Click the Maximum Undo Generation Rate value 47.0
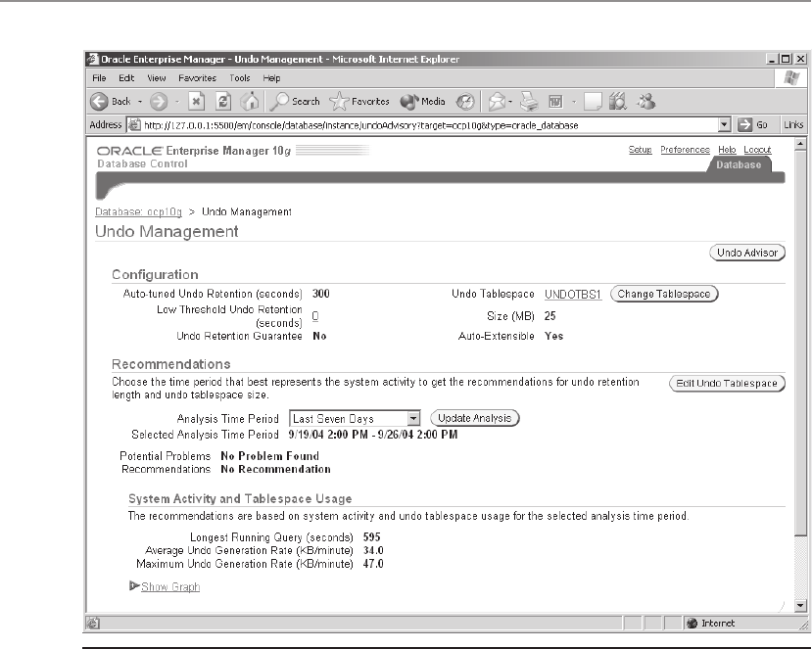Screen dimensions: 812x649 (x=373, y=564)
